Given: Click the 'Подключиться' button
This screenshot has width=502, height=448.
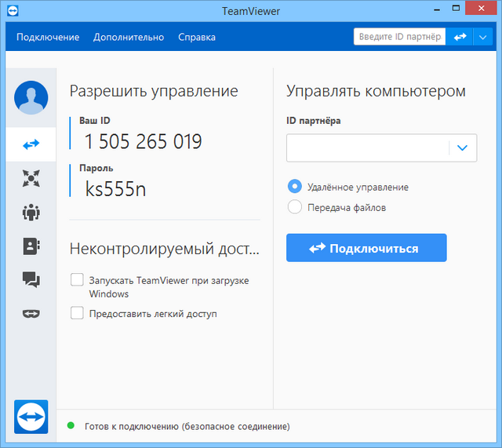Looking at the screenshot, I should click(366, 248).
